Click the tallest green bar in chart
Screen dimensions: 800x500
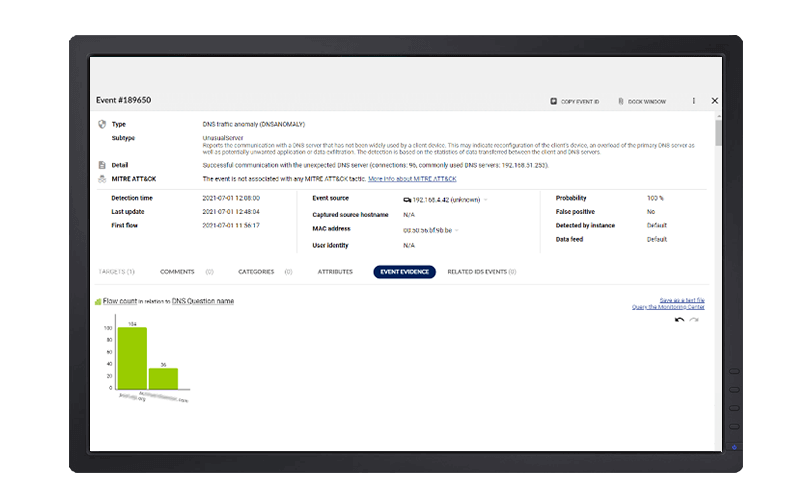coord(132,359)
